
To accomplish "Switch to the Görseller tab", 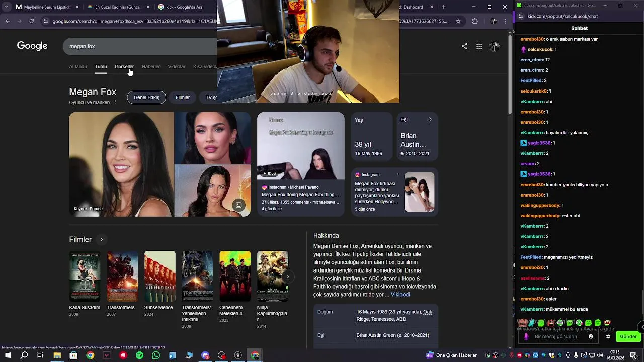I will click(x=124, y=67).
